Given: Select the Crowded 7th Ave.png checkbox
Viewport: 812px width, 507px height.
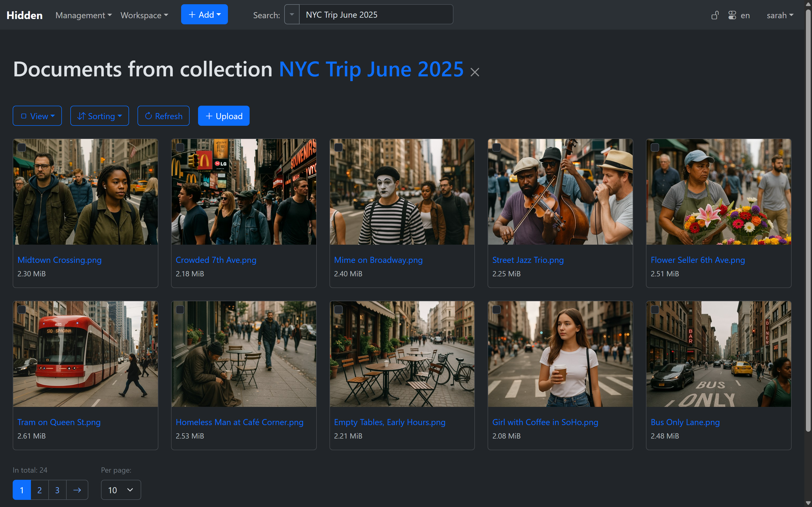Looking at the screenshot, I should coord(180,147).
